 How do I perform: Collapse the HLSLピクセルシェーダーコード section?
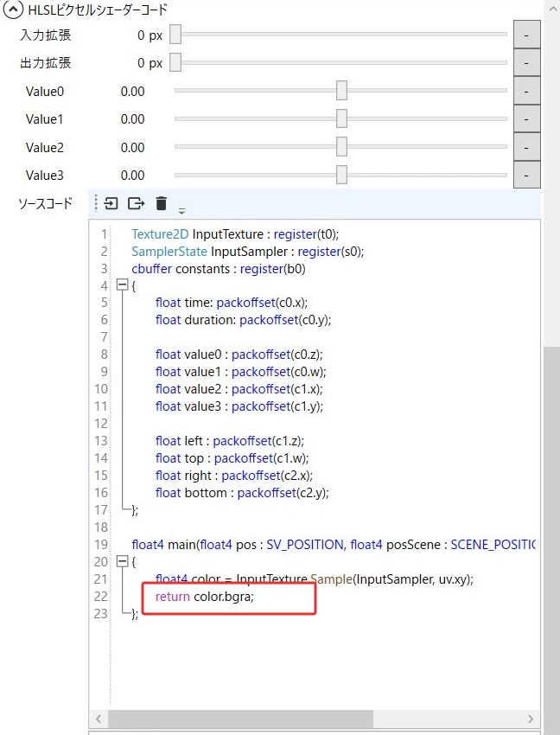click(x=13, y=9)
